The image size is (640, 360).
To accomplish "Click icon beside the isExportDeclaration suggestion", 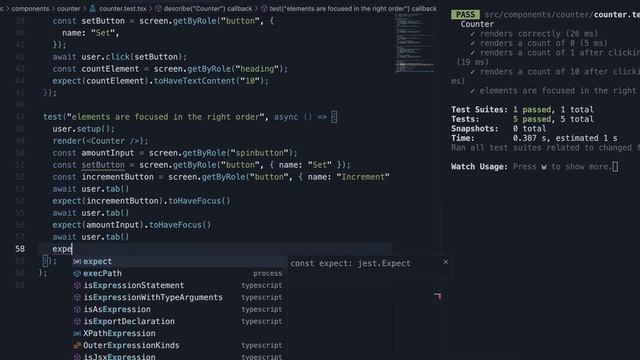I will pos(77,321).
